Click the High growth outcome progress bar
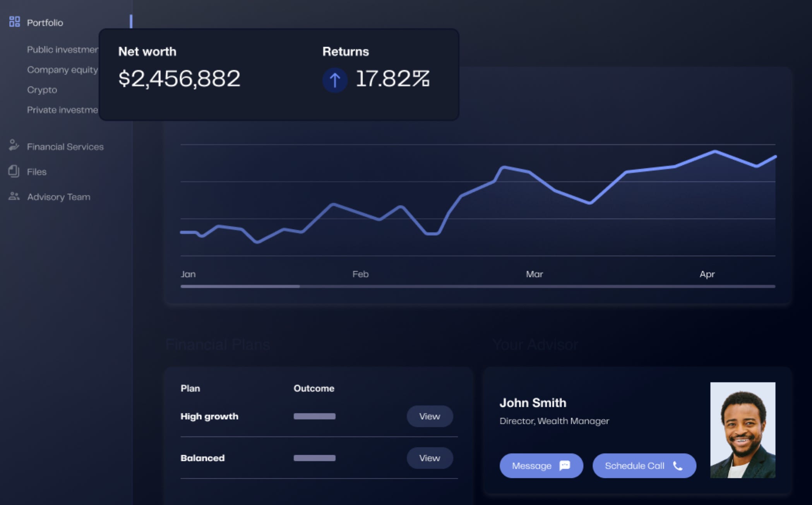 [314, 416]
